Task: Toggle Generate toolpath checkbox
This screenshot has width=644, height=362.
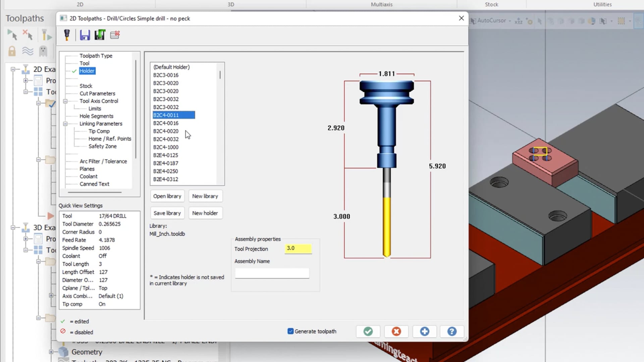Action: [290, 331]
